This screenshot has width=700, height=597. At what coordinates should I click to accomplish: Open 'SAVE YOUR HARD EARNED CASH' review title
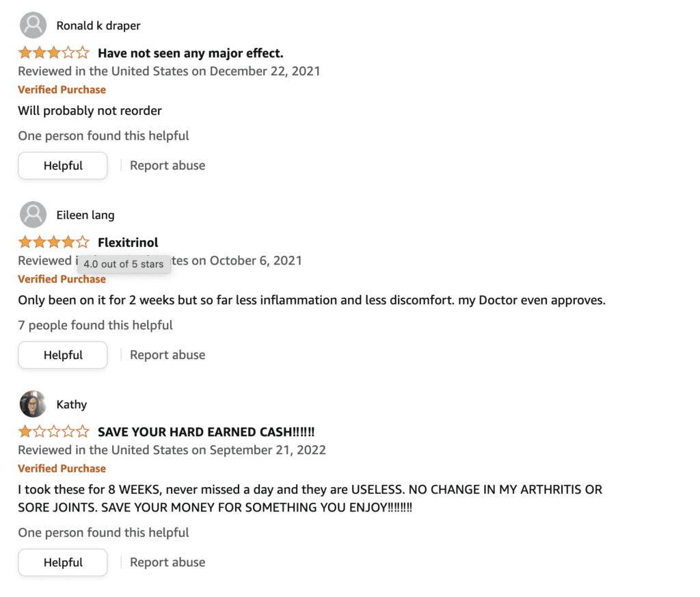[206, 432]
